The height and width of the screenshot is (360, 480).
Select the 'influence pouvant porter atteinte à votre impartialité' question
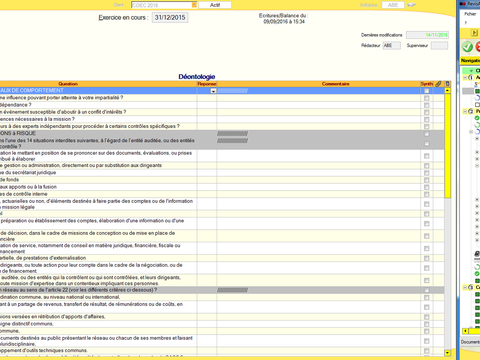[62, 98]
